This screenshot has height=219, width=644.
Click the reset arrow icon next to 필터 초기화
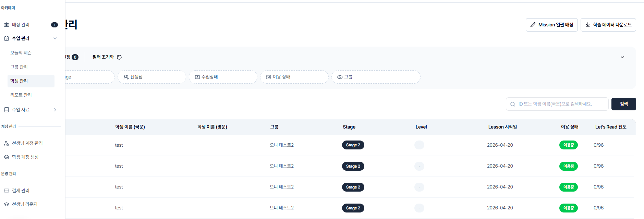click(119, 57)
